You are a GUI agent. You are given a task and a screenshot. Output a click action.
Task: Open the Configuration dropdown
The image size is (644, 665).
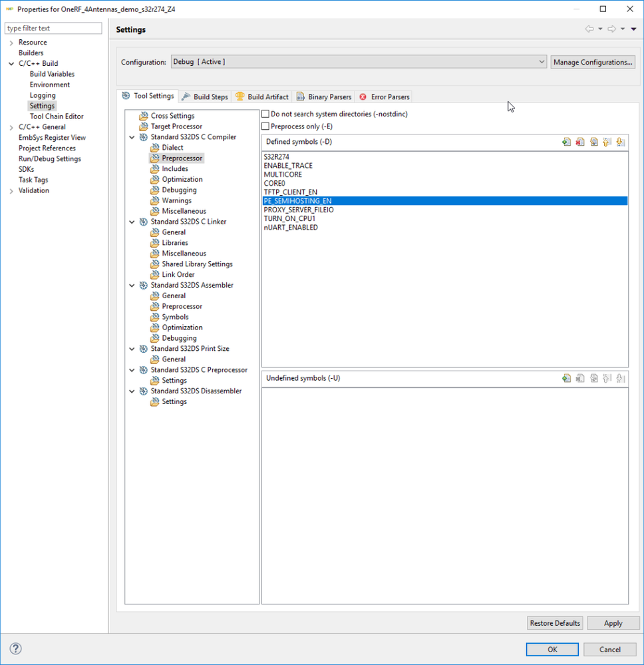point(359,62)
